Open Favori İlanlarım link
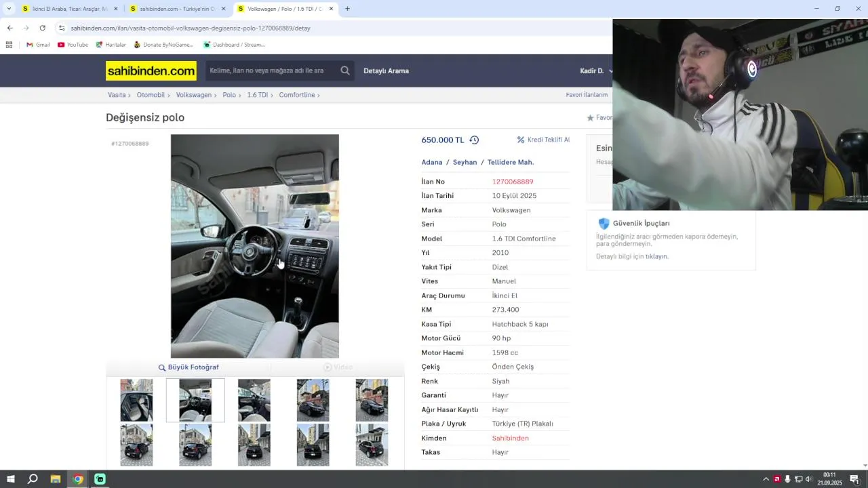The image size is (868, 488). 587,95
